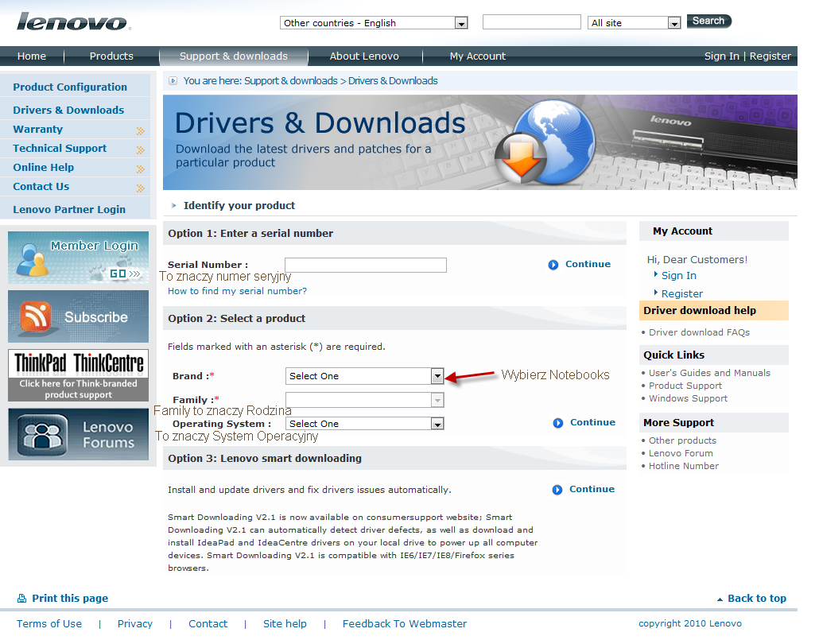Expand the Online Help submenu arrow
Screen dimensions: 819x644
[141, 169]
